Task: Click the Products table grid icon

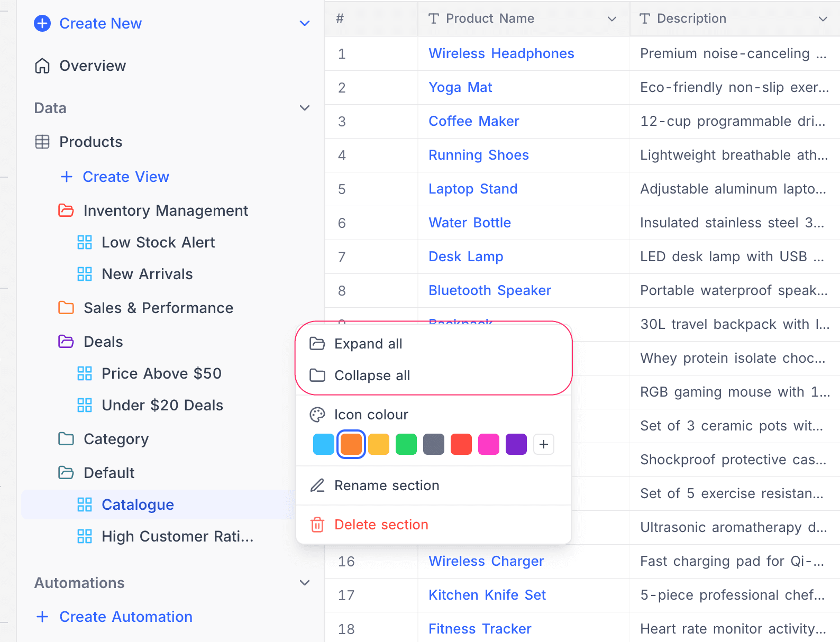Action: point(42,142)
